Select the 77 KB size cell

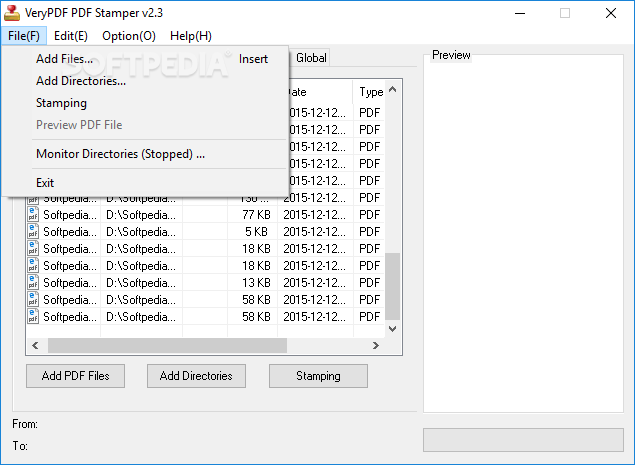[252, 215]
